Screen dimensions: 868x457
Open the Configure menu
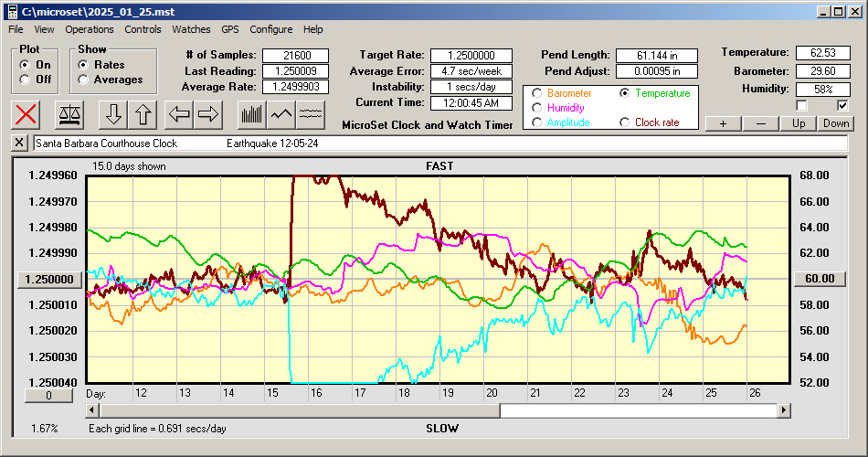tap(271, 29)
